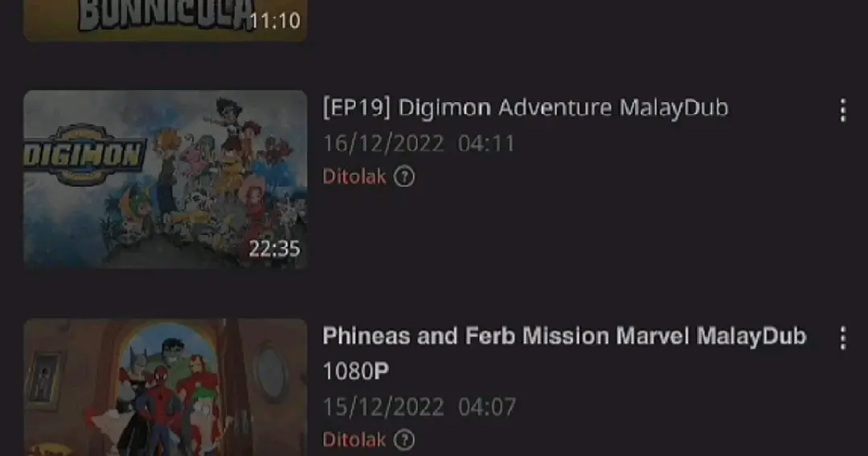This screenshot has height=456, width=868.
Task: Click the Bunnicula logo text
Action: 166,15
